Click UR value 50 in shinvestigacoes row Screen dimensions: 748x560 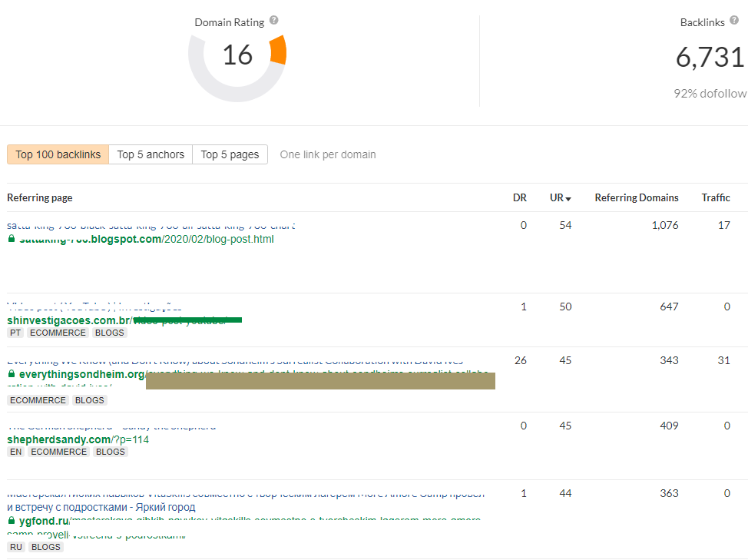[x=565, y=307]
